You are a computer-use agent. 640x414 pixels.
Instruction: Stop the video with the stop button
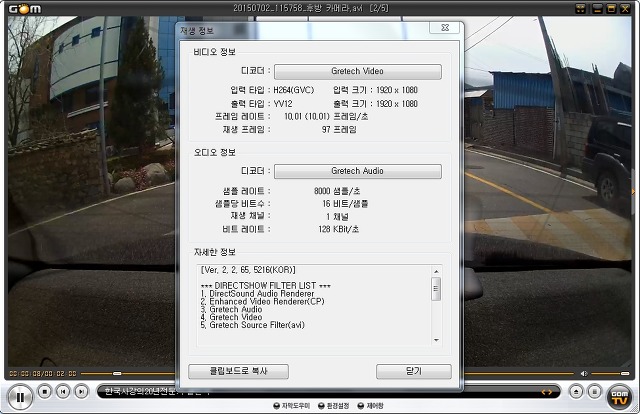[44, 392]
